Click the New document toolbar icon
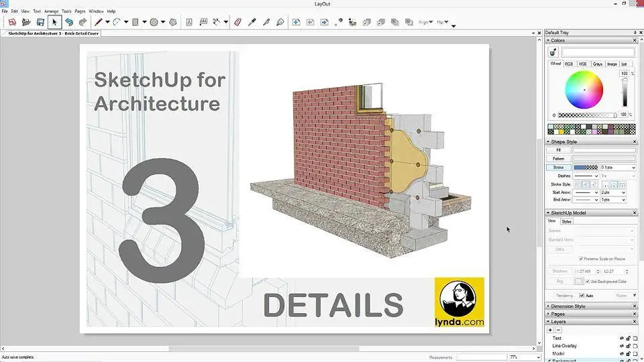The height and width of the screenshot is (362, 644). click(x=12, y=22)
